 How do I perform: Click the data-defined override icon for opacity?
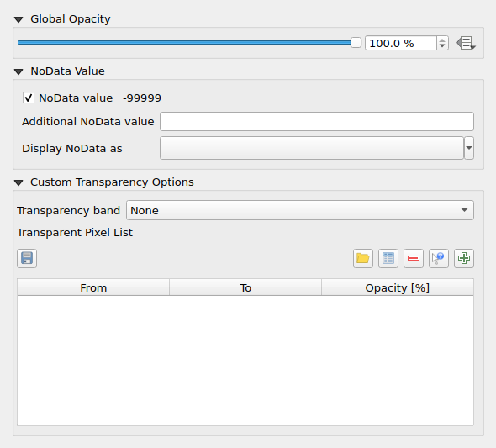[x=466, y=43]
